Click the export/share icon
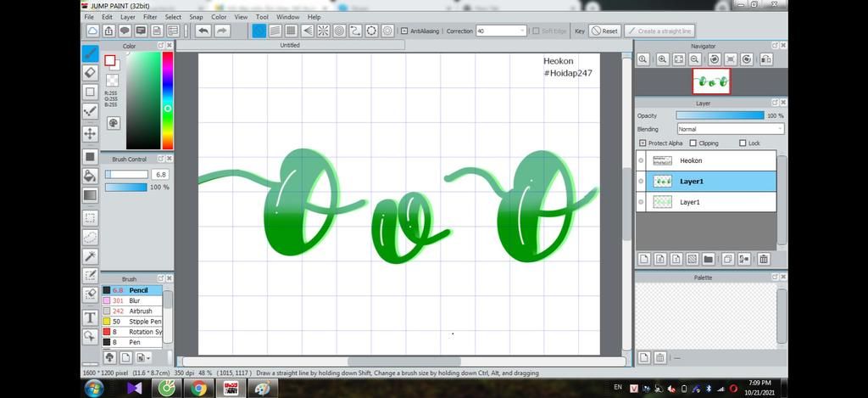 [x=109, y=31]
